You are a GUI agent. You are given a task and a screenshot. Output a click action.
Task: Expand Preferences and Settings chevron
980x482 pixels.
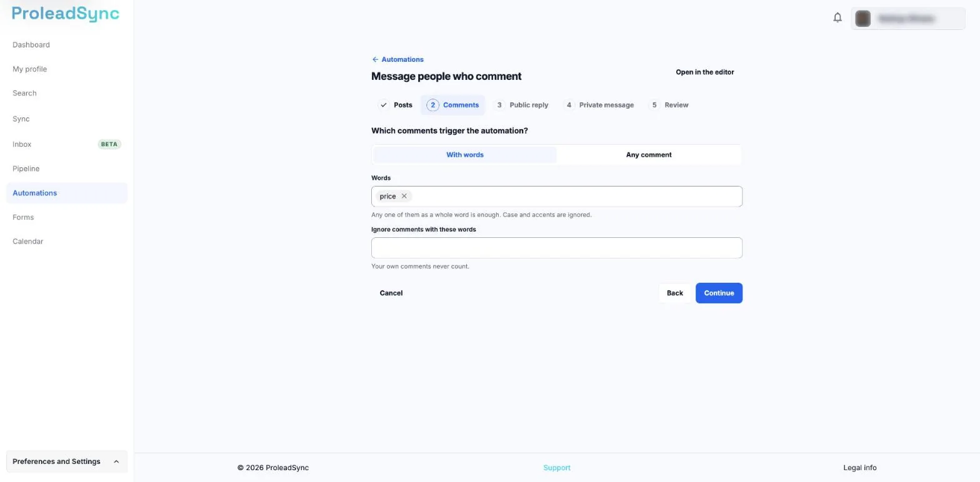pyautogui.click(x=116, y=462)
